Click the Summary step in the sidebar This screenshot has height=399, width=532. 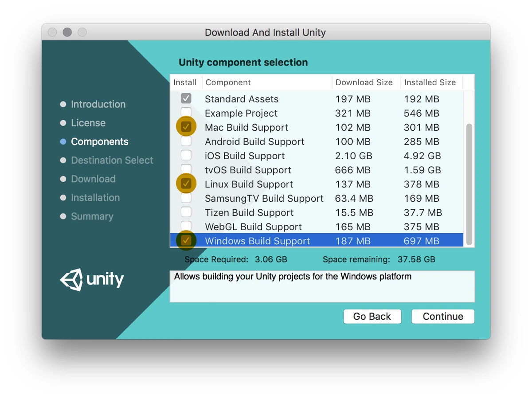pyautogui.click(x=92, y=216)
